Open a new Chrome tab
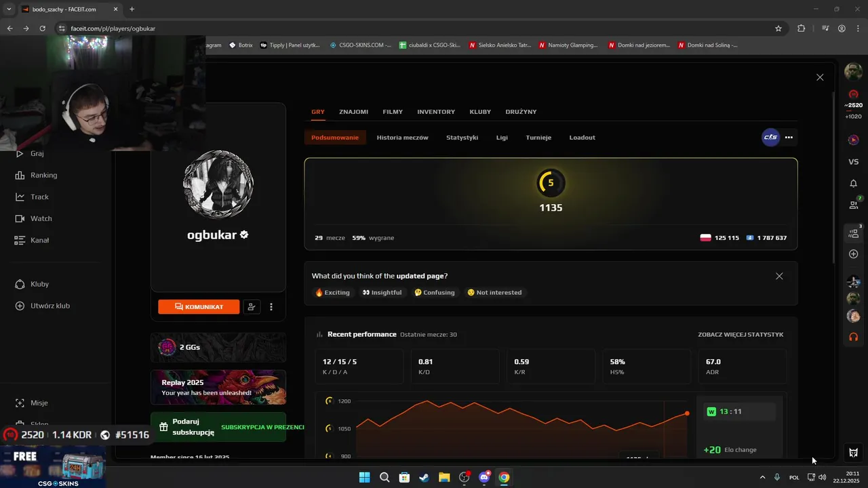 click(132, 9)
